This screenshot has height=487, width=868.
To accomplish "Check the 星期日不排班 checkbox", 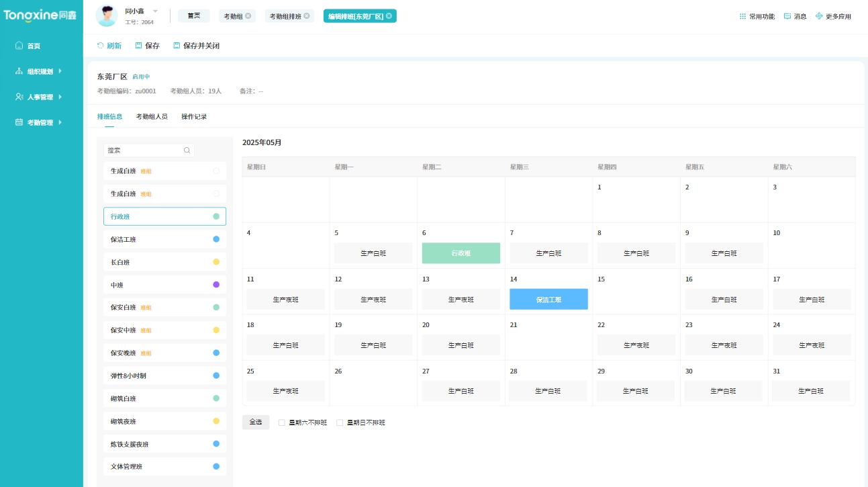I will pyautogui.click(x=340, y=423).
